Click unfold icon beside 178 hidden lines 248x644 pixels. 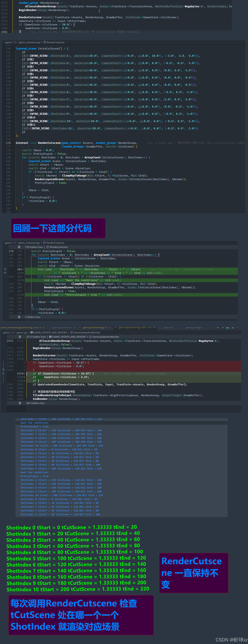(19, 247)
